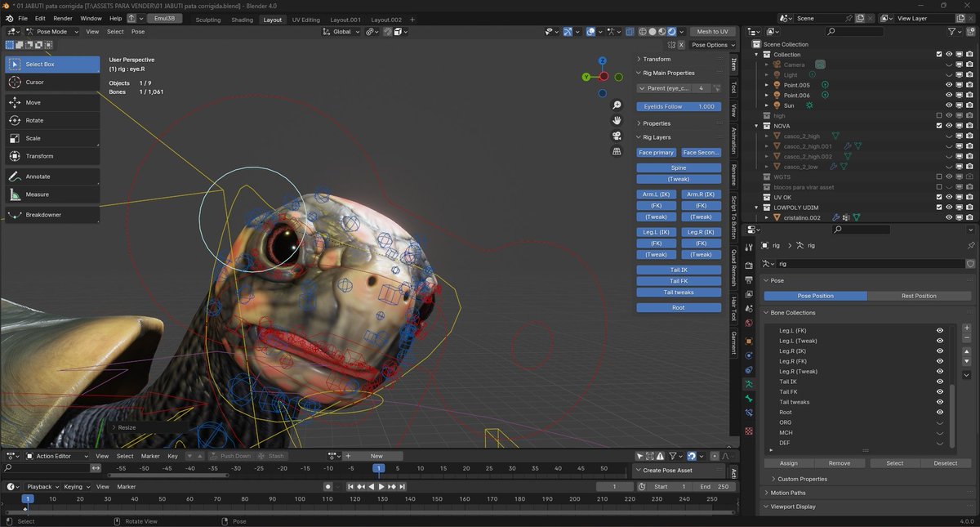The image size is (980, 527).
Task: Hide Tail IK bone collection
Action: pos(940,382)
